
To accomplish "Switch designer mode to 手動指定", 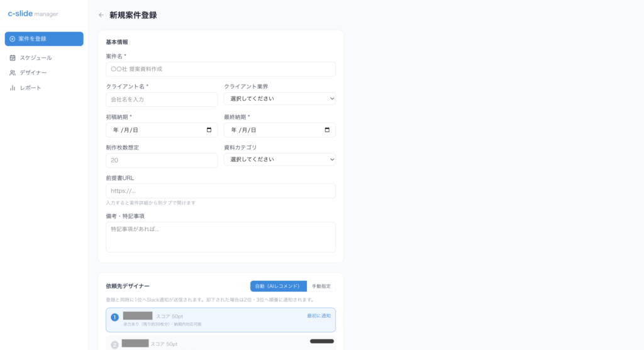I will pos(321,286).
